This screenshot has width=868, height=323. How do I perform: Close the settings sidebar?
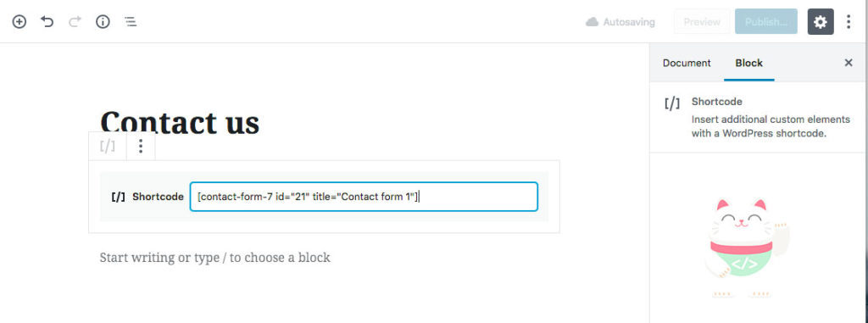[x=848, y=64]
